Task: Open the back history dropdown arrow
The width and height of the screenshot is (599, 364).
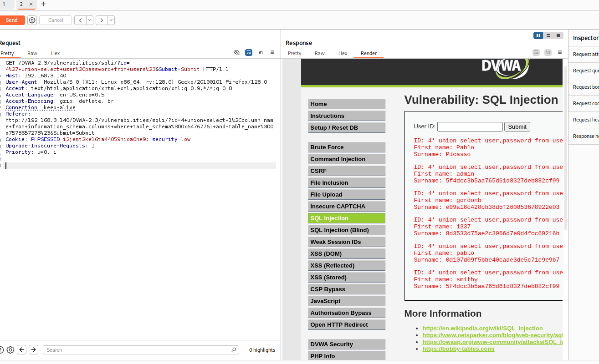Action: click(x=90, y=20)
